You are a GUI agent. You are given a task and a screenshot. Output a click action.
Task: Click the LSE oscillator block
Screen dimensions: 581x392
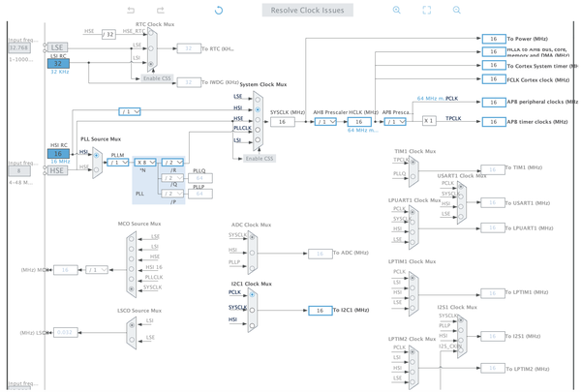tap(57, 47)
